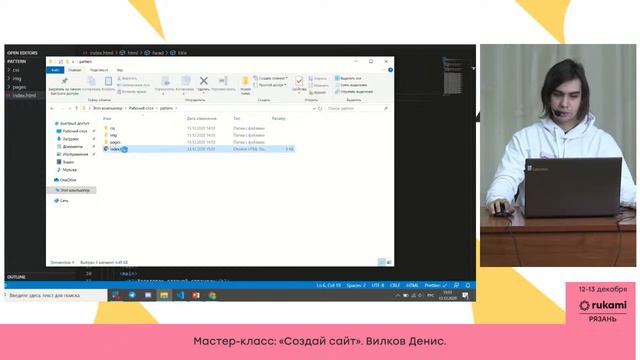640x360 pixels.
Task: Refresh the Explorer address bar
Action: pyautogui.click(x=320, y=109)
